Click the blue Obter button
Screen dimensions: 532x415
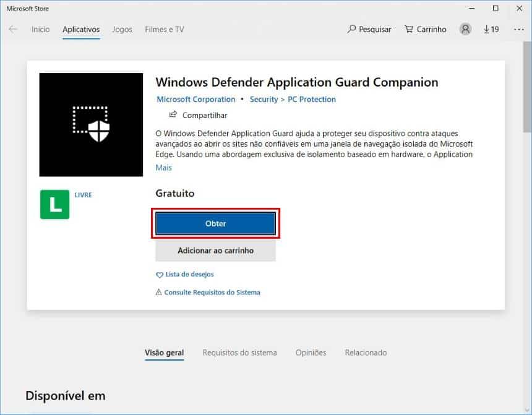click(x=215, y=223)
